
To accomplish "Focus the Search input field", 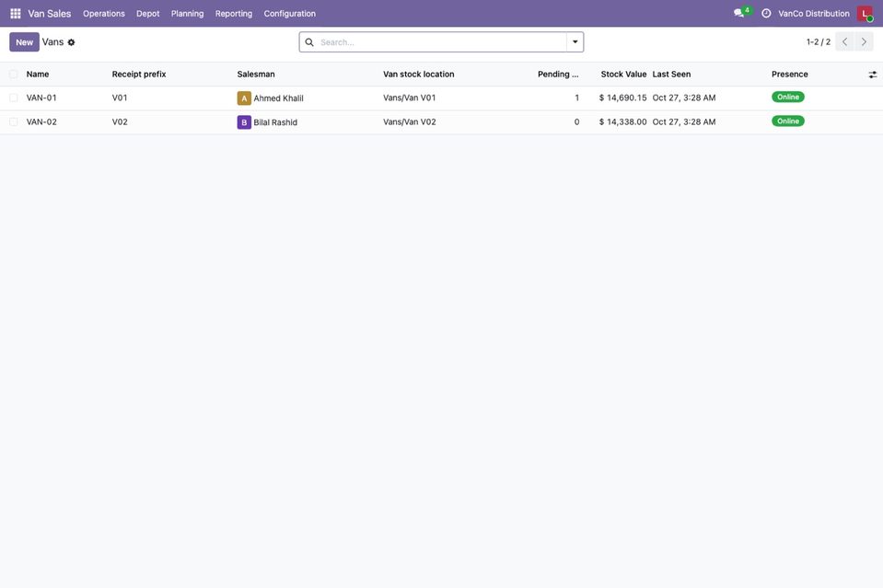I will [442, 42].
